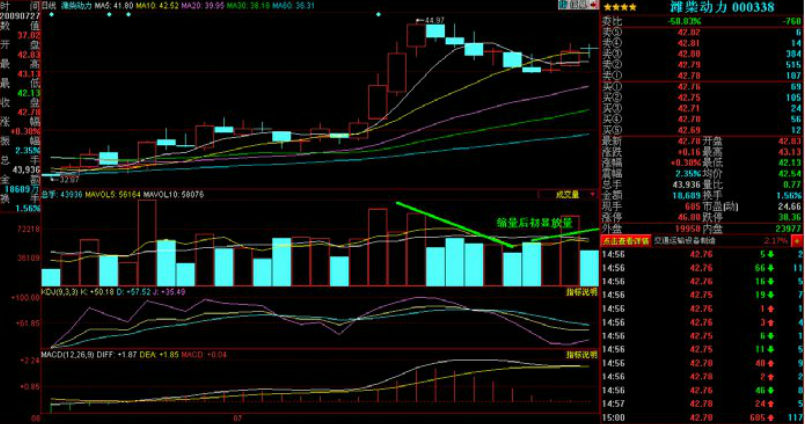Screen dimensions: 805x424
Task: Click the 委比 -58.83% value
Action: coord(684,22)
